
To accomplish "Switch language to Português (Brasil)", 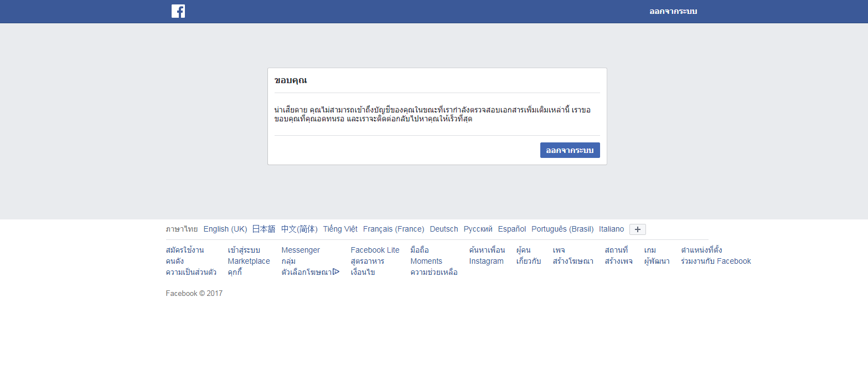I will coord(562,229).
